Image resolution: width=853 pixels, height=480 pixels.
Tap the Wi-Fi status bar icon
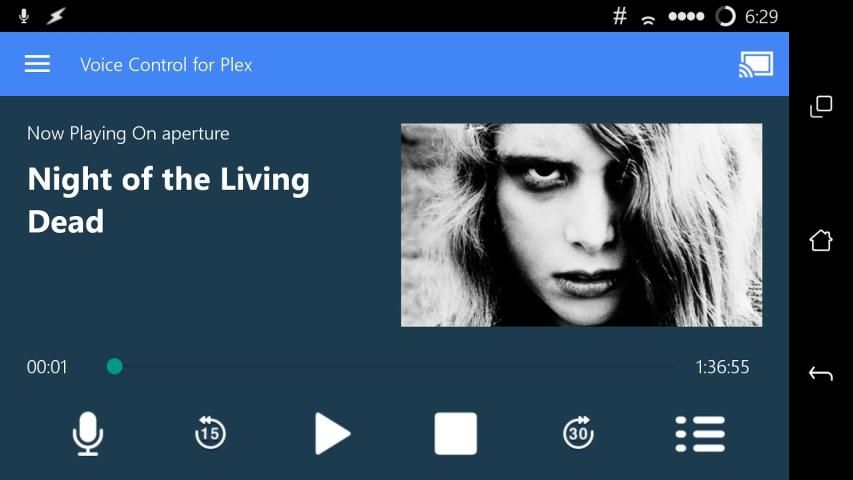tap(649, 17)
